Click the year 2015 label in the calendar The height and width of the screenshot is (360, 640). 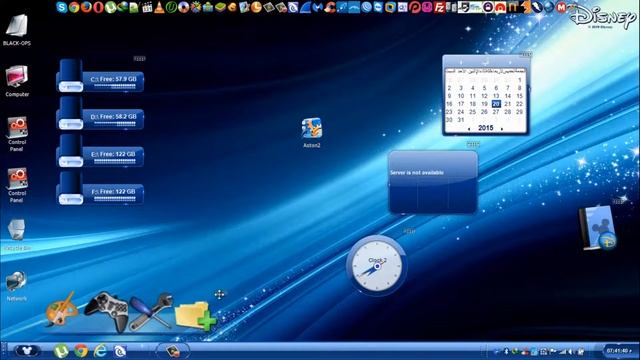[486, 128]
